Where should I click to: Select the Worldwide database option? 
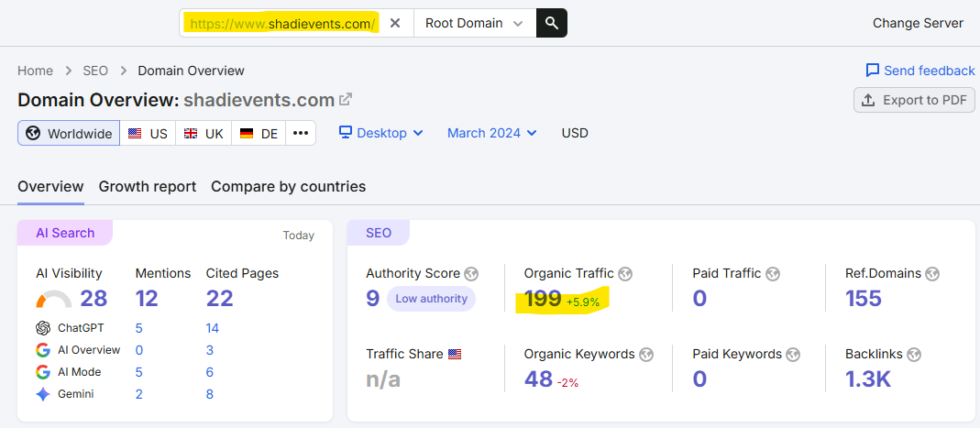pos(69,133)
